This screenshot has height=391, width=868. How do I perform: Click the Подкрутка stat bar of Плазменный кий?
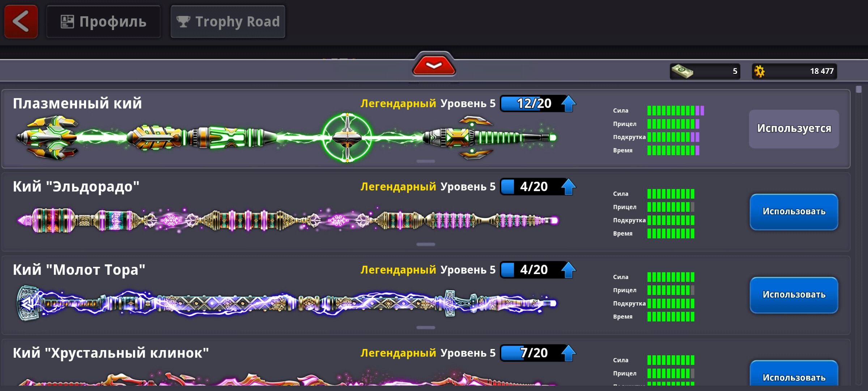click(x=673, y=137)
